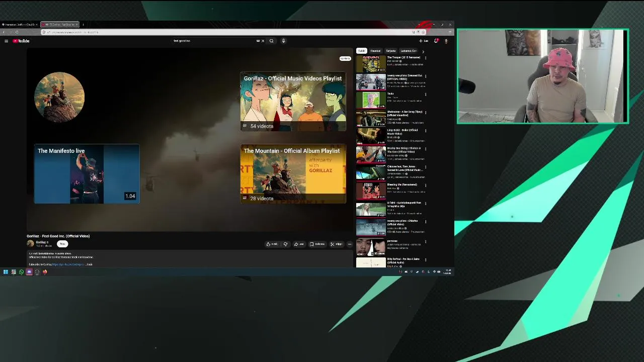Open the purple taskbar app icon
Viewport: 644px width, 362px height.
pyautogui.click(x=29, y=272)
